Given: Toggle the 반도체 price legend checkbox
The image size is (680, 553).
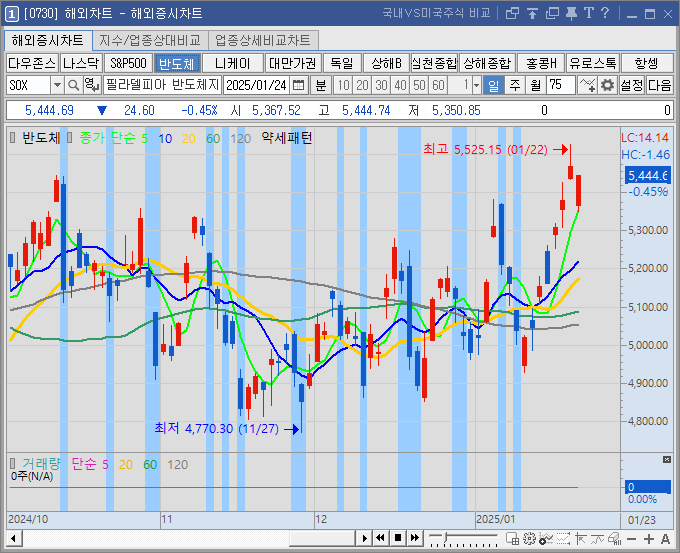Looking at the screenshot, I should coord(13,138).
